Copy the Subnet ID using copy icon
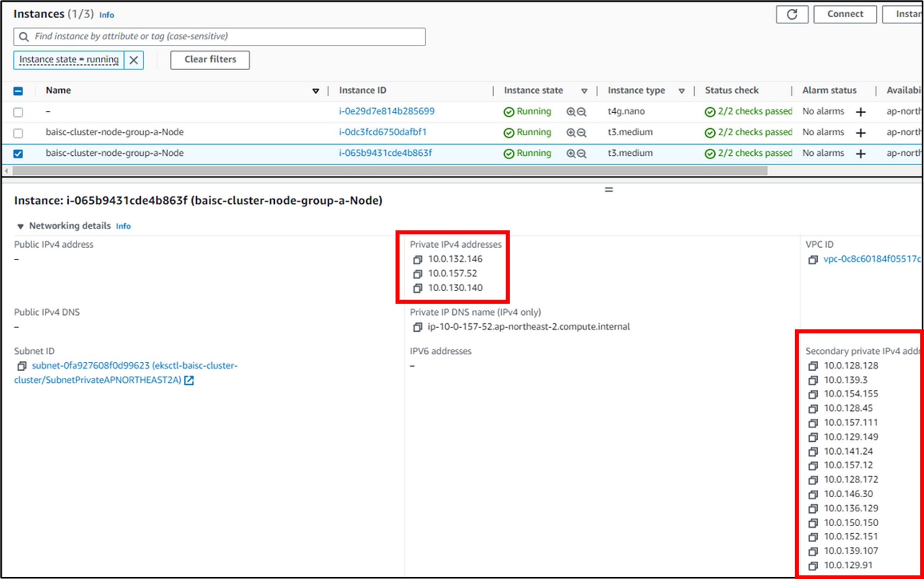This screenshot has width=924, height=579. click(22, 366)
